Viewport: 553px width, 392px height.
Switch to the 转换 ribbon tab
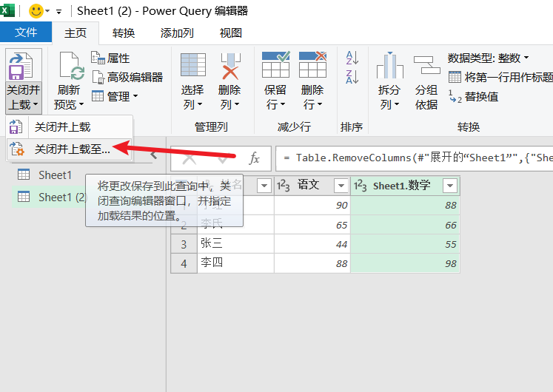(124, 33)
